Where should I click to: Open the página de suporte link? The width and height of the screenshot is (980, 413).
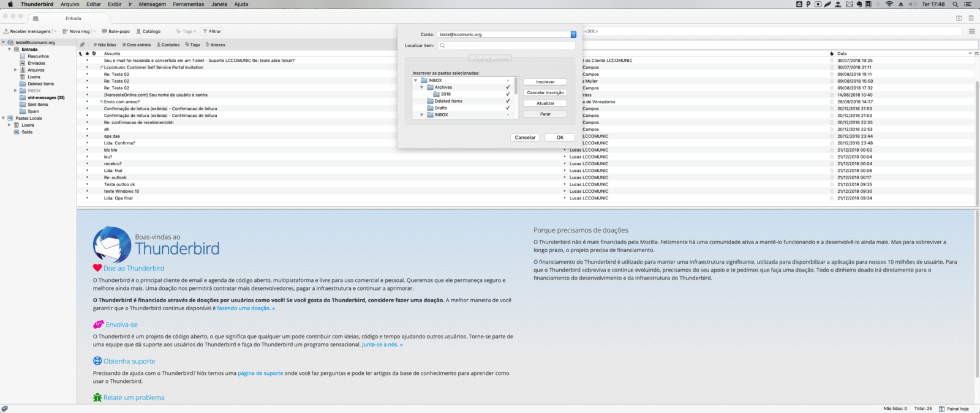pos(260,373)
